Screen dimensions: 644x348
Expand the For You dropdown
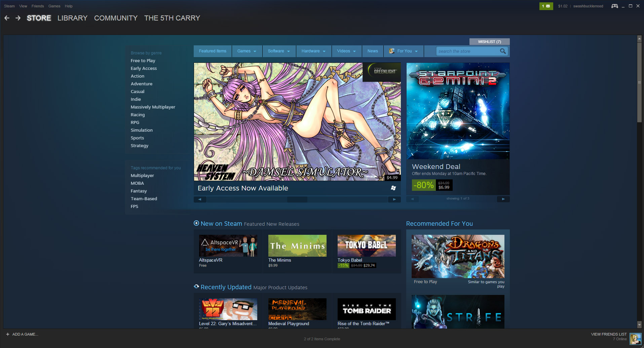[x=404, y=51]
